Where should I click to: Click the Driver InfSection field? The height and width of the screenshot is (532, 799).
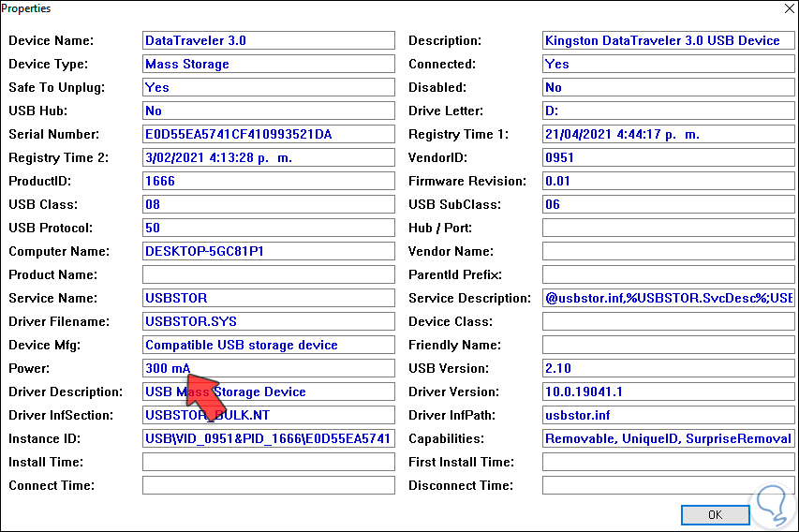click(x=269, y=415)
